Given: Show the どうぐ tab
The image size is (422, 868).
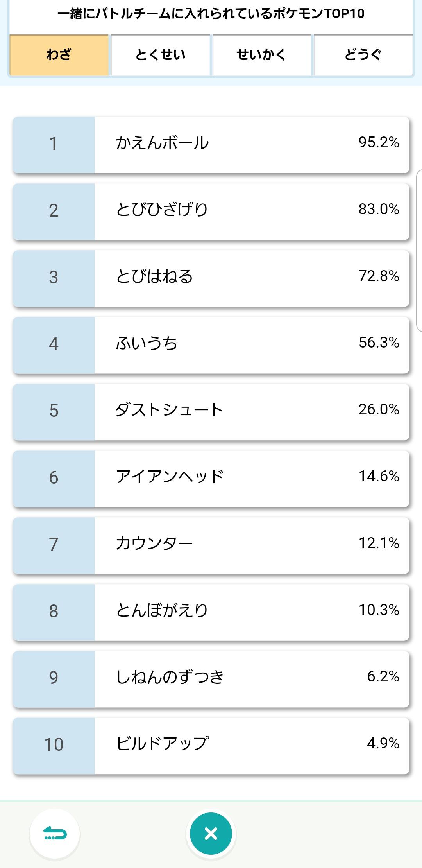Looking at the screenshot, I should 363,55.
